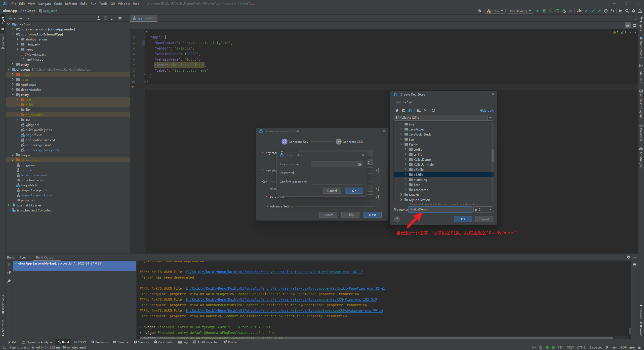The height and width of the screenshot is (350, 644).
Task: Create new folder icon in file chooser
Action: (x=419, y=110)
